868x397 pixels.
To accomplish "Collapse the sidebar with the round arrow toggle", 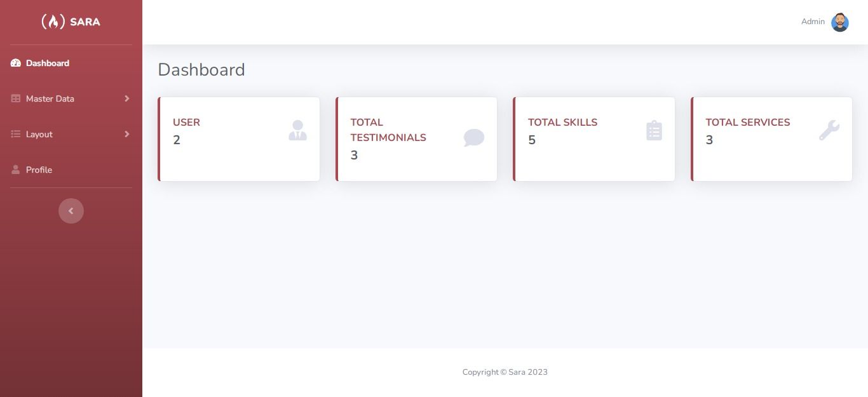I will (x=71, y=211).
